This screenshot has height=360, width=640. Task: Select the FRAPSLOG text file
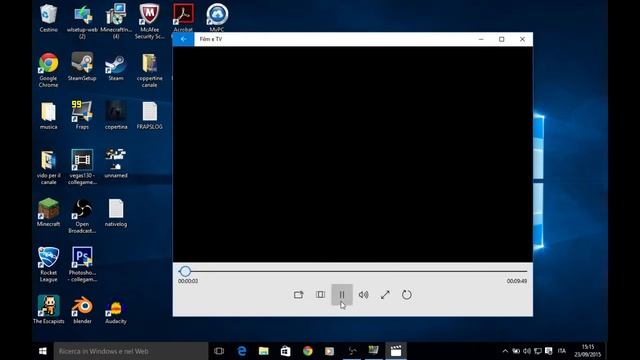(149, 116)
